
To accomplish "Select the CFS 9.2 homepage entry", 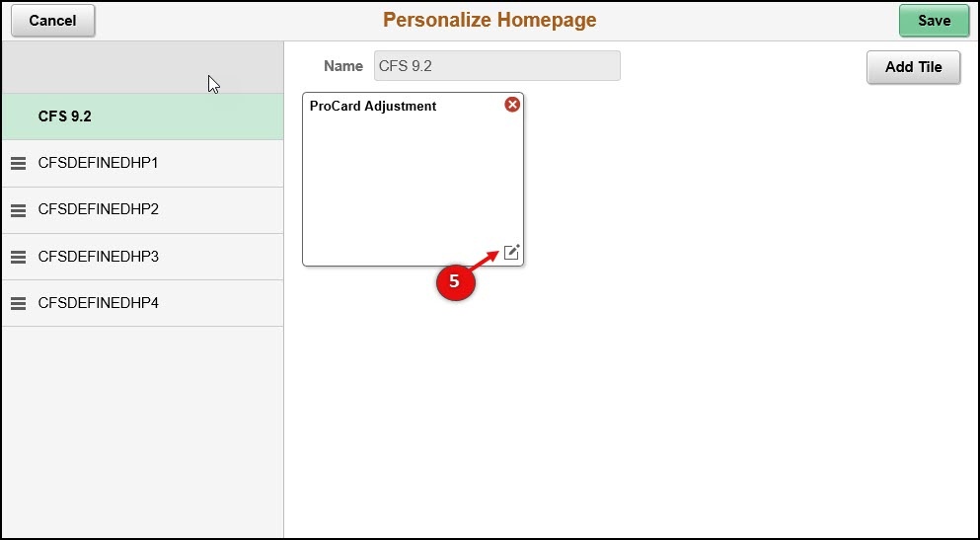I will (142, 116).
